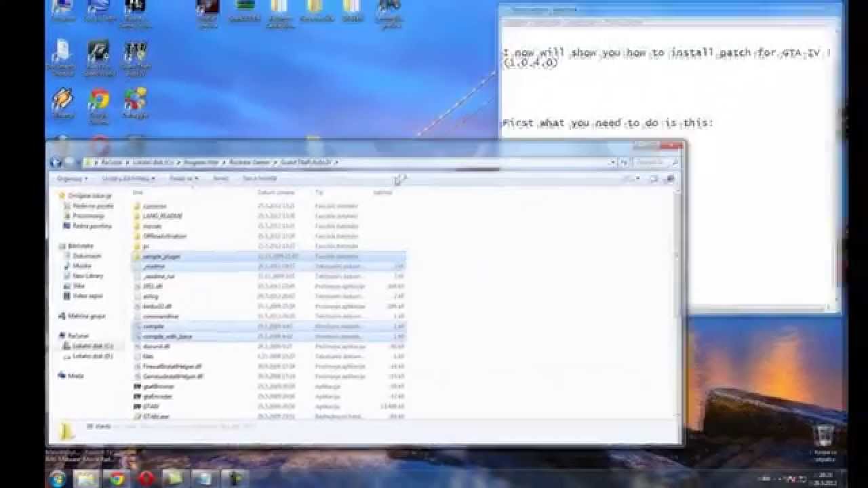Open the Windows Start menu
The height and width of the screenshot is (488, 868).
click(x=57, y=479)
